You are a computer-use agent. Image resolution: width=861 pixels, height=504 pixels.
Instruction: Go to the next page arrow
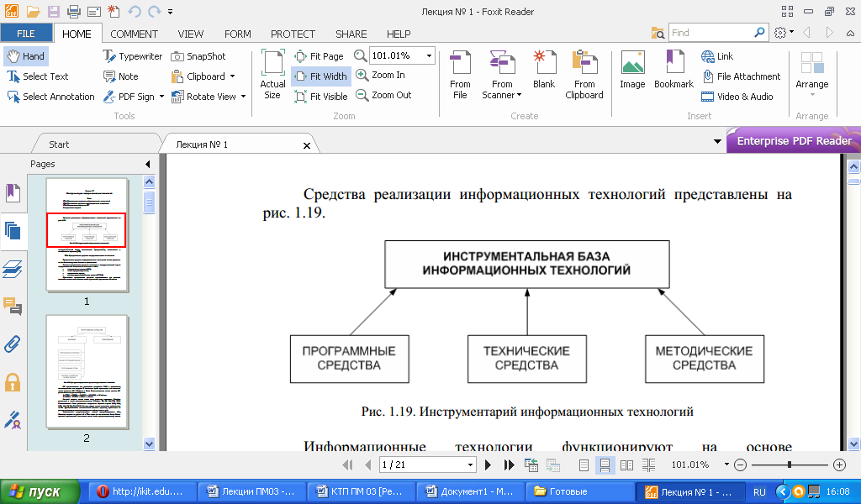pos(488,465)
